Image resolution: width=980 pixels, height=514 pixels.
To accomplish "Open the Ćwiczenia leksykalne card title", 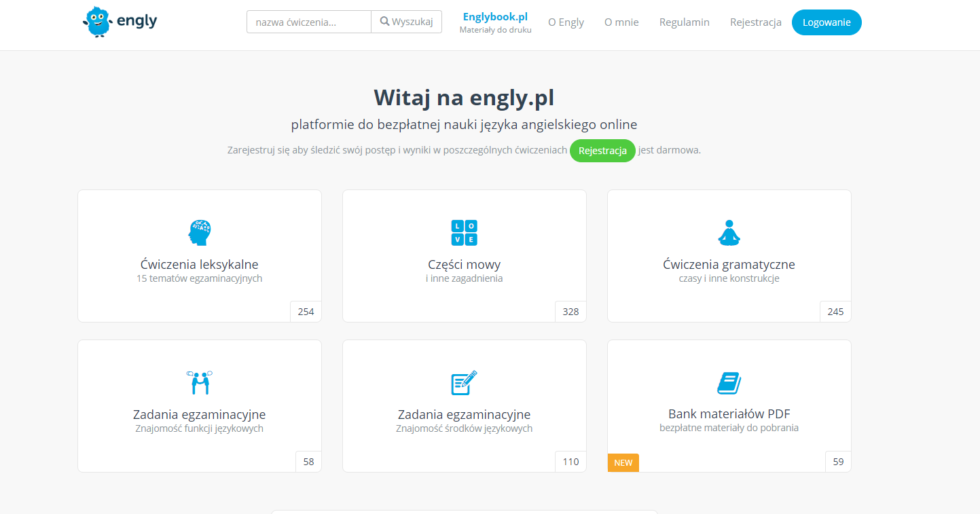I will [200, 265].
